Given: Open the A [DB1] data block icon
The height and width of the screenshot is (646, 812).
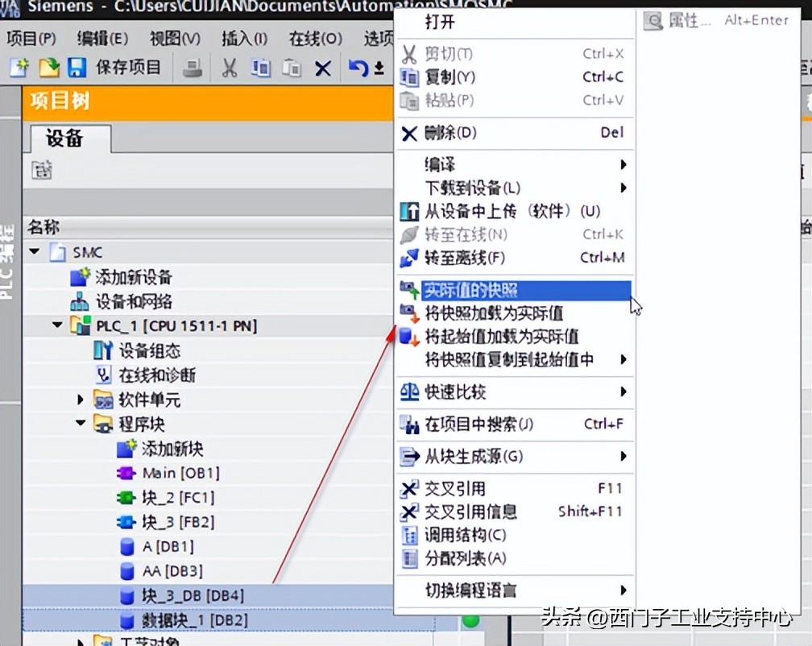Looking at the screenshot, I should point(127,546).
